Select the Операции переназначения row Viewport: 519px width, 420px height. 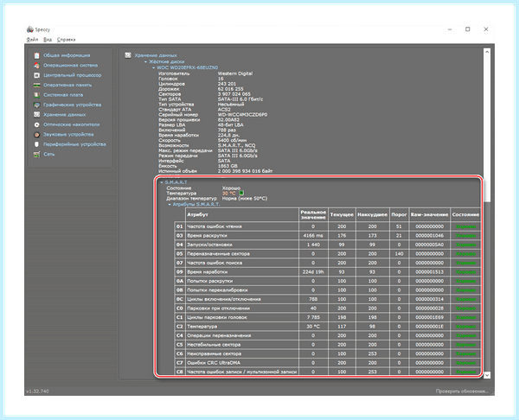[x=327, y=335]
